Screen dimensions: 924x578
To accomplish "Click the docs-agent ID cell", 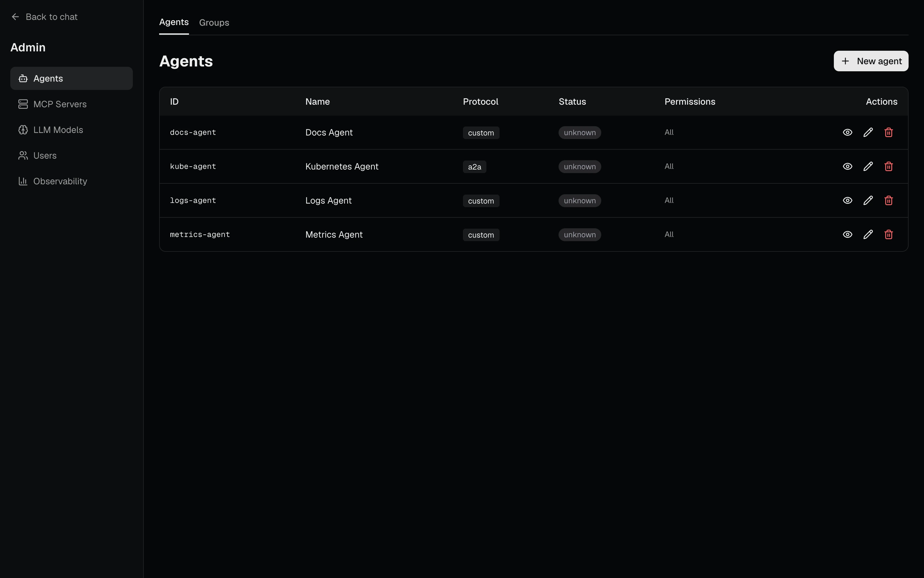I will [x=193, y=132].
